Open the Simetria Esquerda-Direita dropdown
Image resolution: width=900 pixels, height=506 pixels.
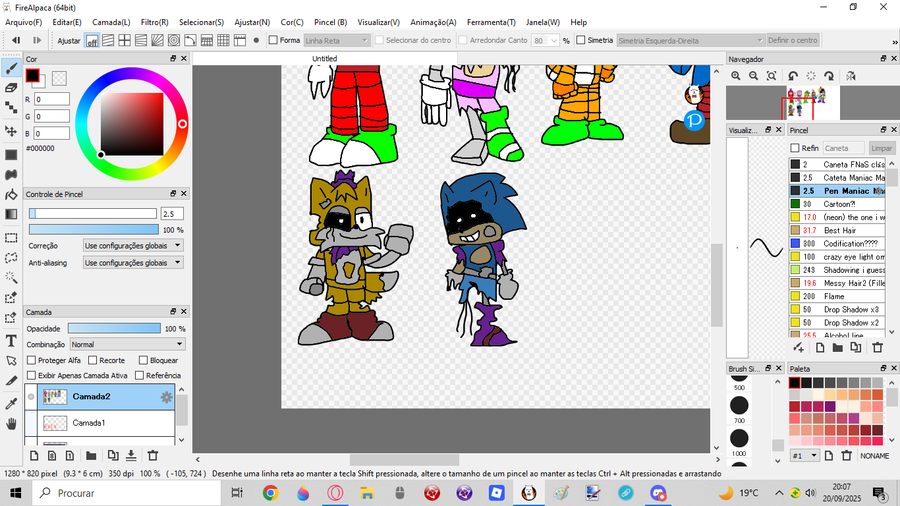point(690,40)
